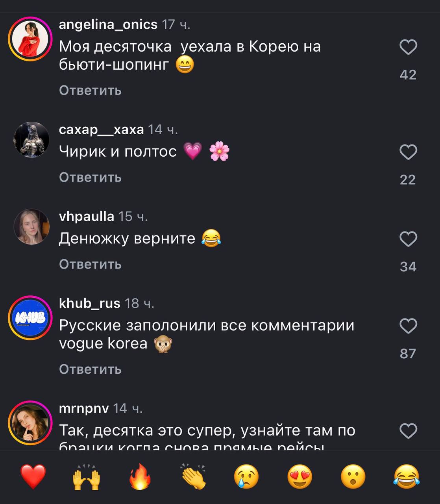
Task: Open vhpaulla profile picture
Action: click(x=31, y=226)
